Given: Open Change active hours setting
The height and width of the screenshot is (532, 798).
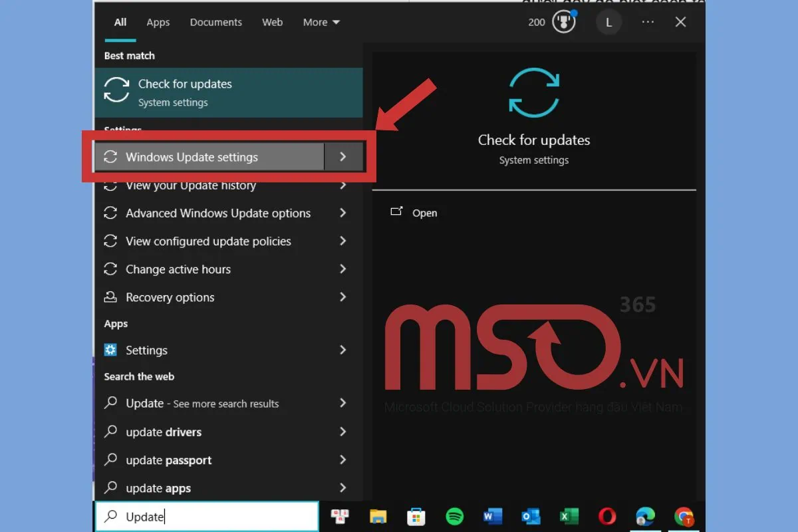Looking at the screenshot, I should click(x=178, y=269).
